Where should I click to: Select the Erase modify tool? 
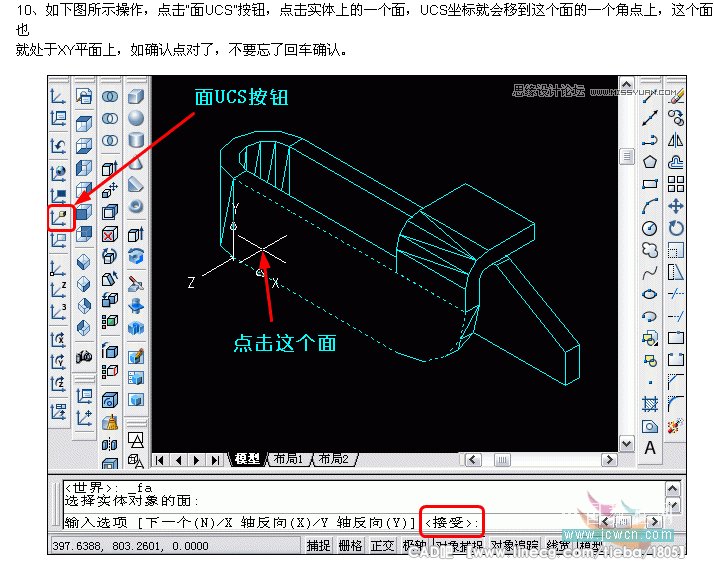click(676, 96)
